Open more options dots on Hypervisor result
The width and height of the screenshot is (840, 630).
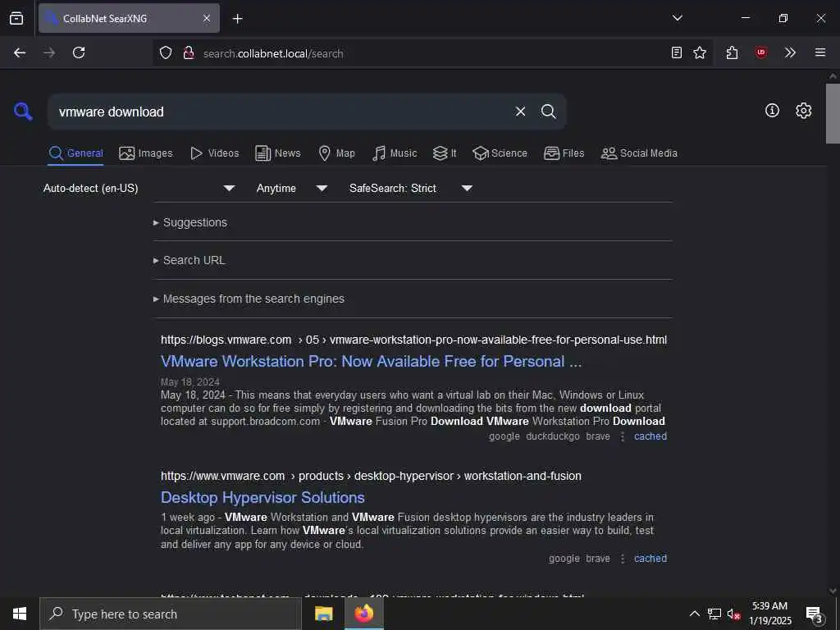tap(622, 559)
